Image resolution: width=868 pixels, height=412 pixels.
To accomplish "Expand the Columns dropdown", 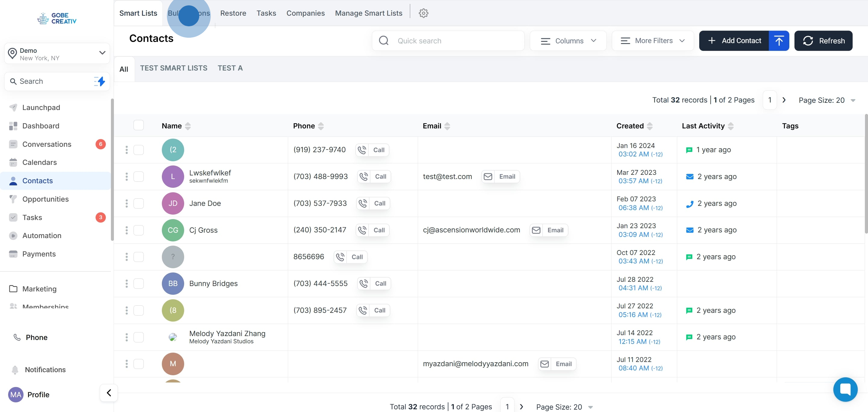I will tap(568, 41).
